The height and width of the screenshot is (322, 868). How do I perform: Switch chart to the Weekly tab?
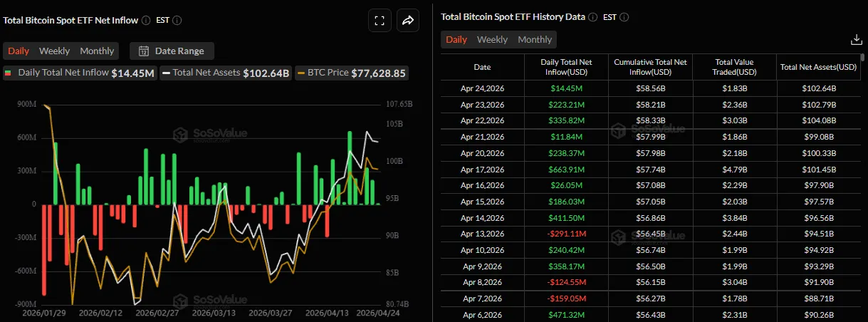click(54, 51)
